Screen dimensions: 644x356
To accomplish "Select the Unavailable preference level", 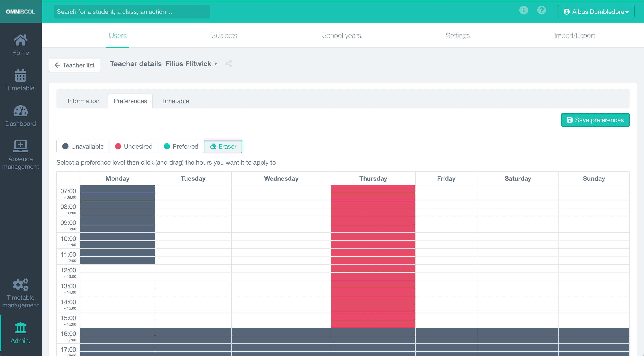I will (x=83, y=146).
